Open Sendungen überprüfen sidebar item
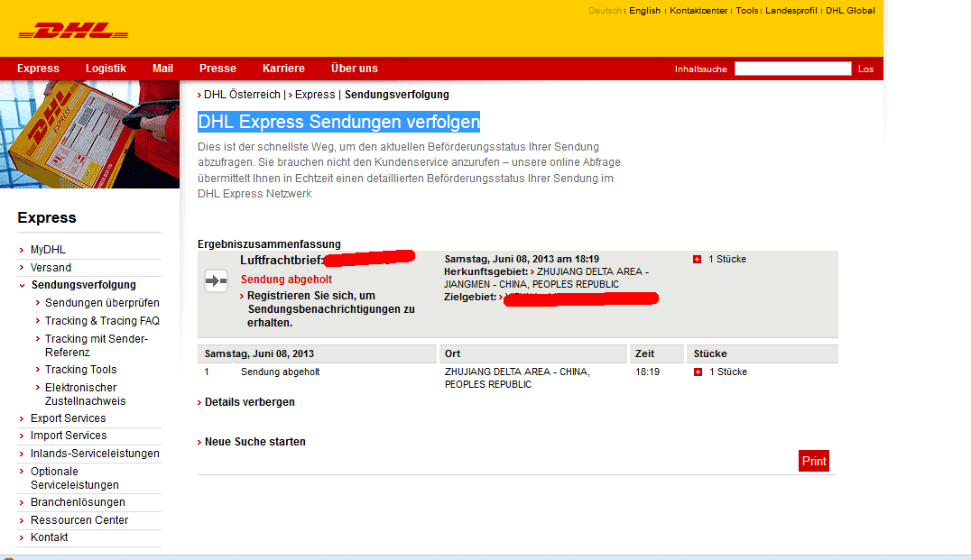Viewport: 971px width, 560px height. click(x=102, y=303)
